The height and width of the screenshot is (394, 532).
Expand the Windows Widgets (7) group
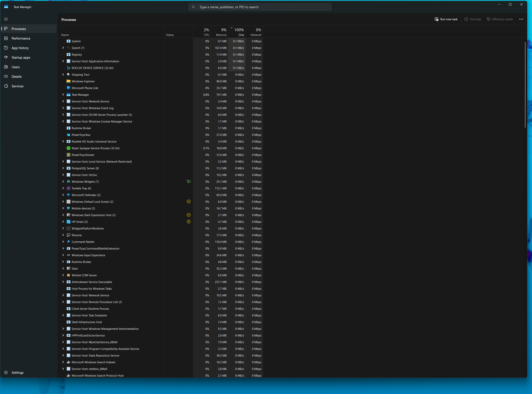click(63, 182)
